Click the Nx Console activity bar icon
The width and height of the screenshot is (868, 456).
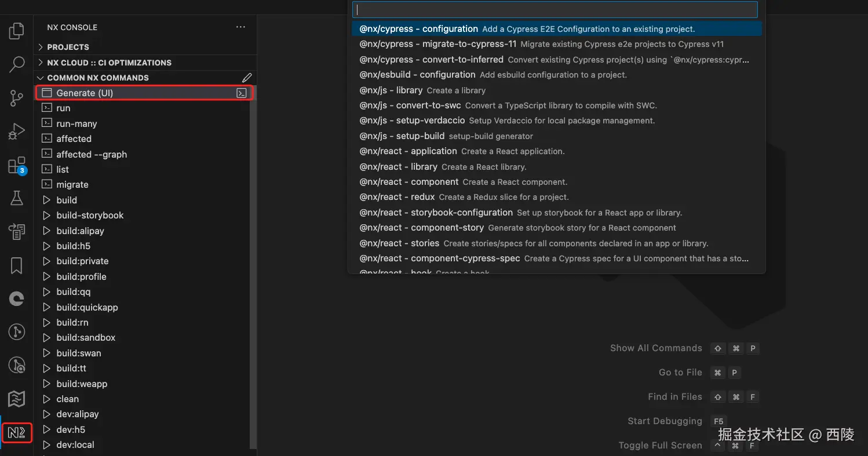pos(17,433)
